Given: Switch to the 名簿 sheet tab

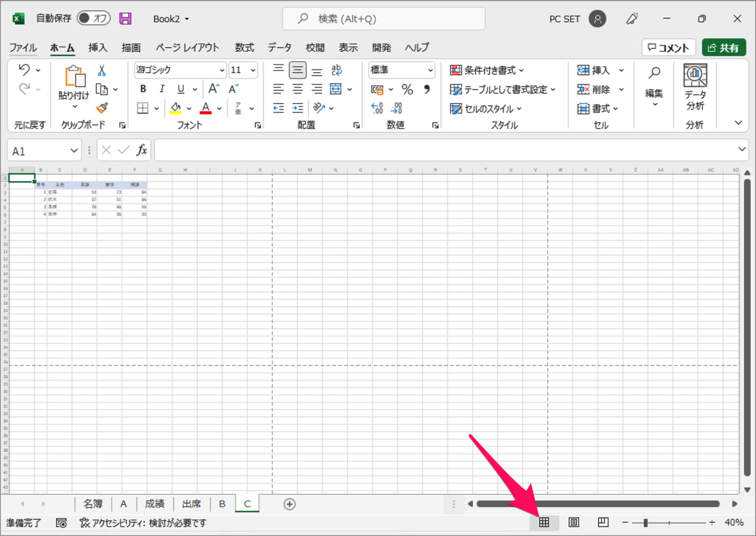Looking at the screenshot, I should (x=93, y=504).
